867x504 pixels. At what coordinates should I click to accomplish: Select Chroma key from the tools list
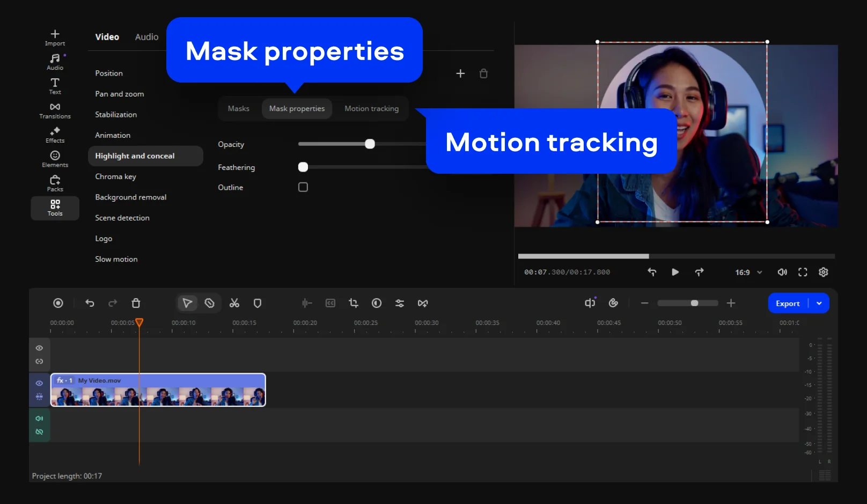click(115, 176)
